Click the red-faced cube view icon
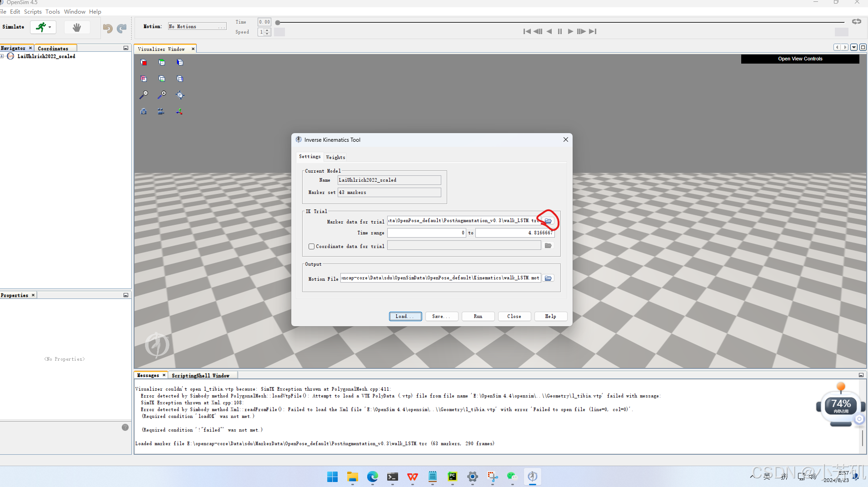Viewport: 868px width, 487px height. 144,62
